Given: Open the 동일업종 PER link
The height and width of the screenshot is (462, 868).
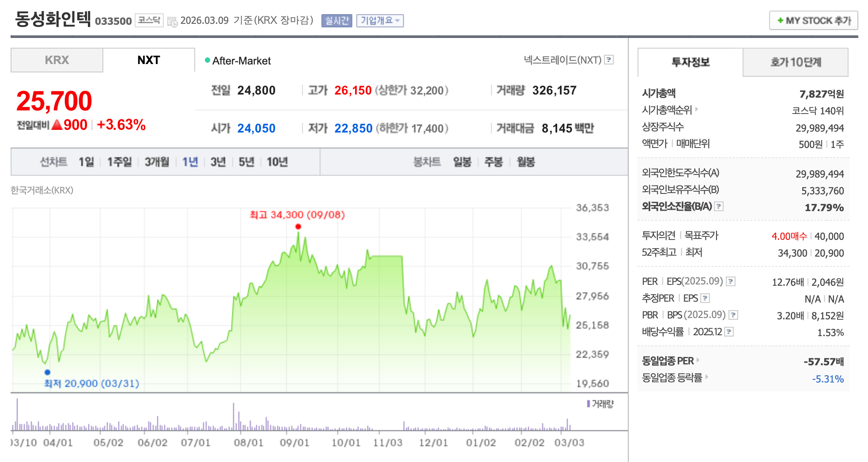Looking at the screenshot, I should tap(668, 361).
